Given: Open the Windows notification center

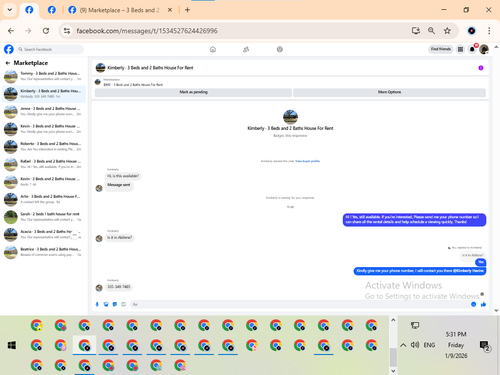Looking at the screenshot, I should (x=484, y=345).
